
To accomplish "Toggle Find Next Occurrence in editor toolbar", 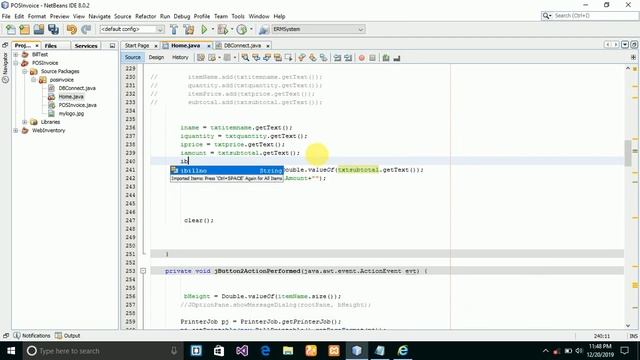I will coord(267,58).
